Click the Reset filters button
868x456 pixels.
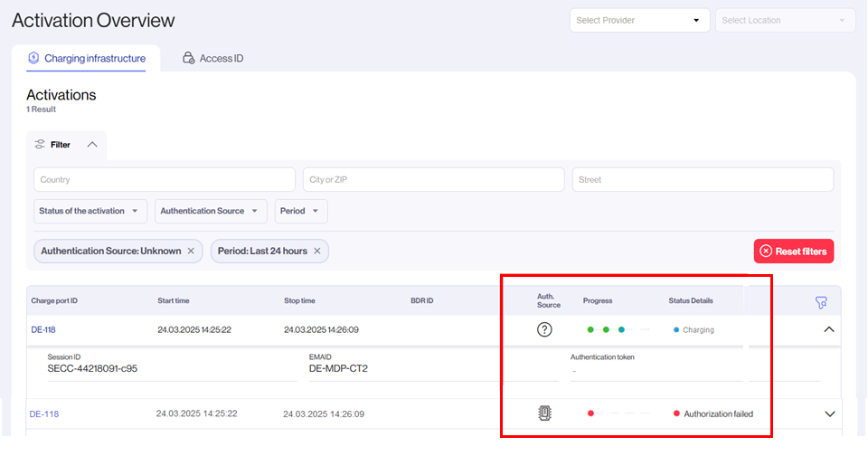point(793,251)
